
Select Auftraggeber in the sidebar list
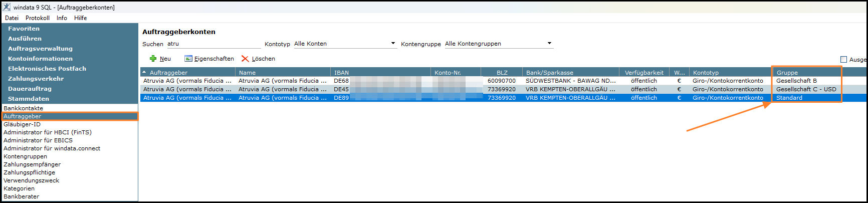tap(70, 116)
